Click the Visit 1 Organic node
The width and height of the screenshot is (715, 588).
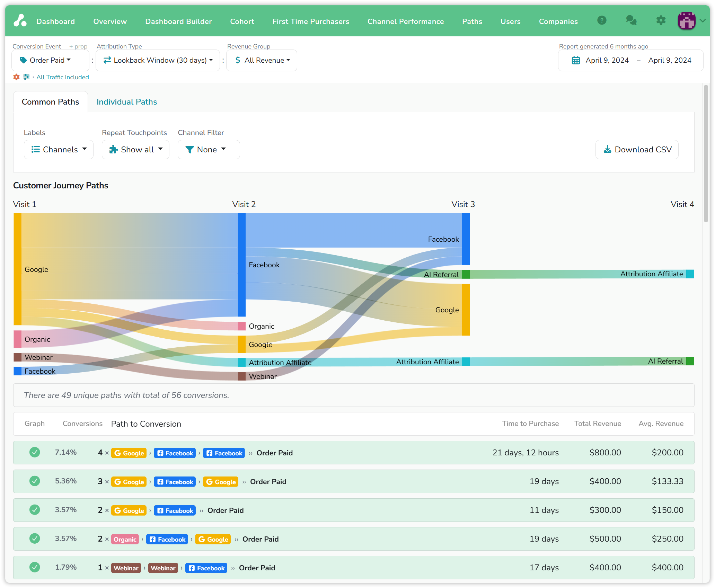[17, 339]
